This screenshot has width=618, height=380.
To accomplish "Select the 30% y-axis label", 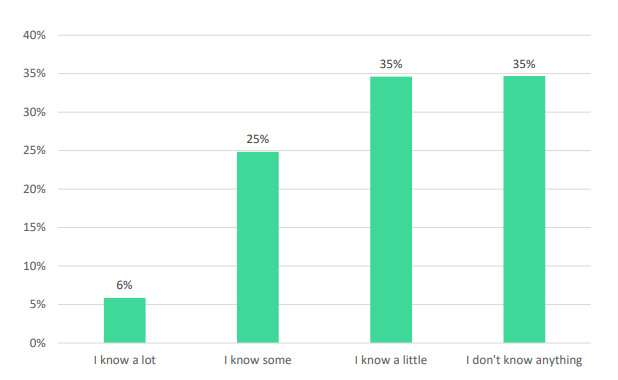I will (34, 112).
